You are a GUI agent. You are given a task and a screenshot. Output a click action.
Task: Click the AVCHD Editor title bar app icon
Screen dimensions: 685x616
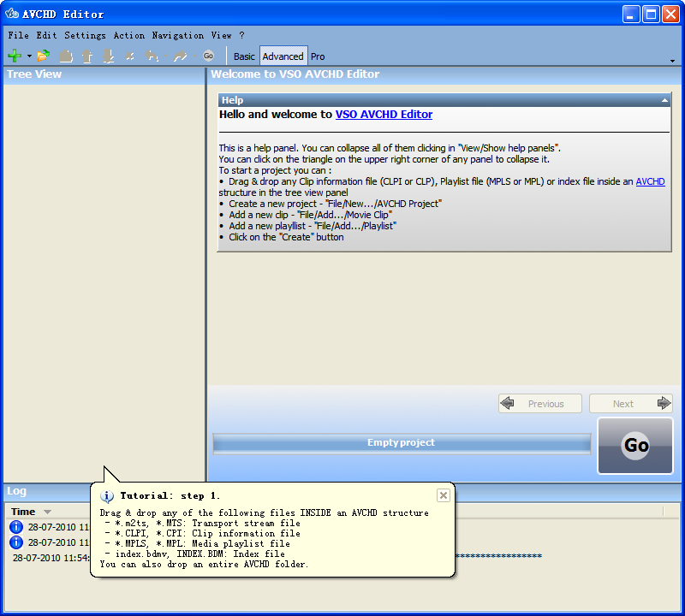point(12,14)
